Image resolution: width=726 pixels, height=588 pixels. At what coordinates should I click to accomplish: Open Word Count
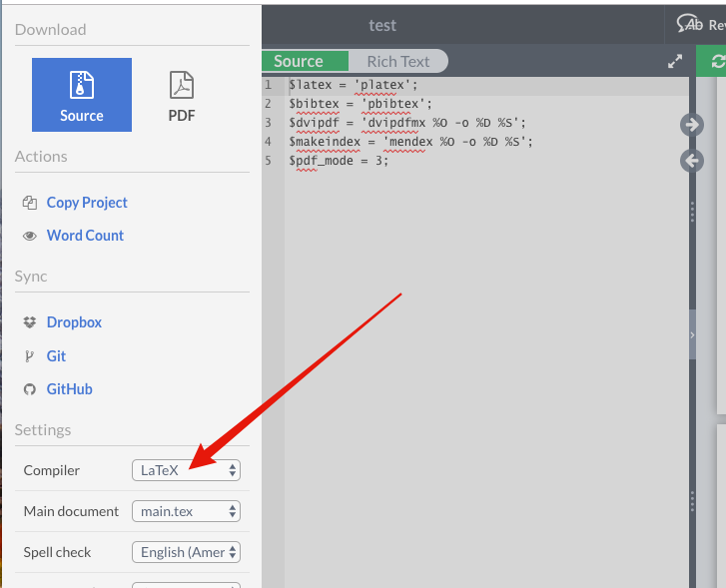pos(85,236)
